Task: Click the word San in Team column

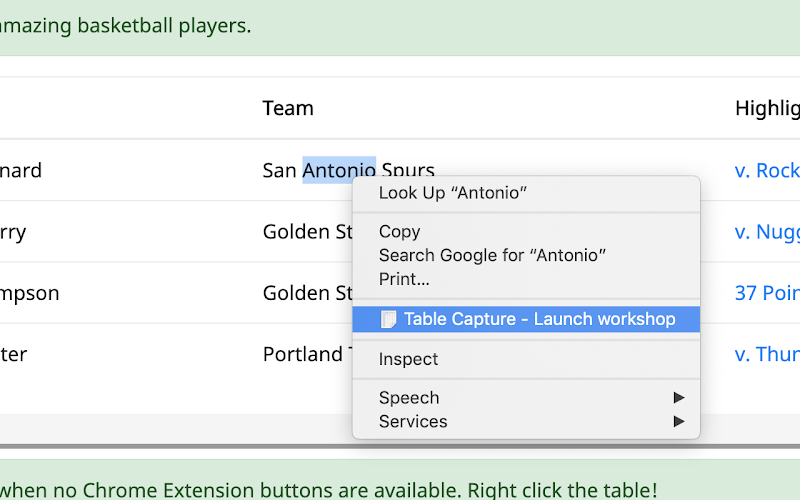Action: pyautogui.click(x=280, y=170)
